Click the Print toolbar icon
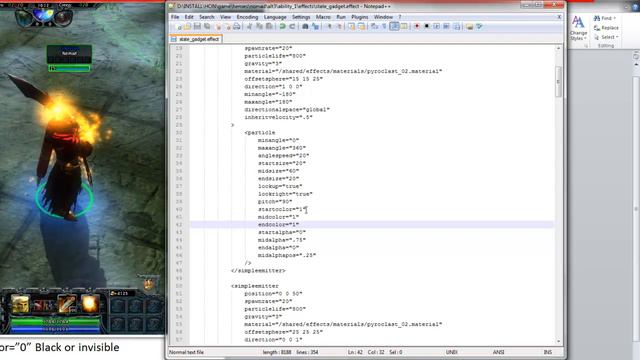The image size is (640, 360). 237,27
